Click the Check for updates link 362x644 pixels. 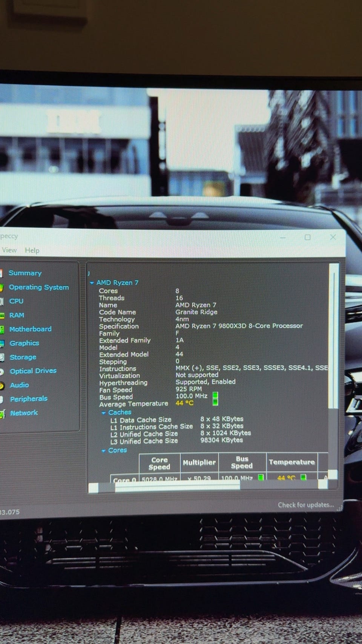click(306, 505)
